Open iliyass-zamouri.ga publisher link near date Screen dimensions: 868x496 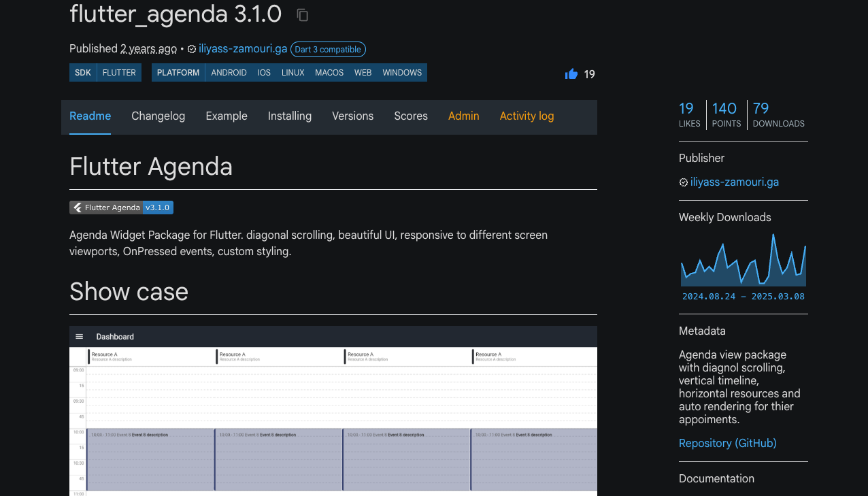pyautogui.click(x=243, y=49)
